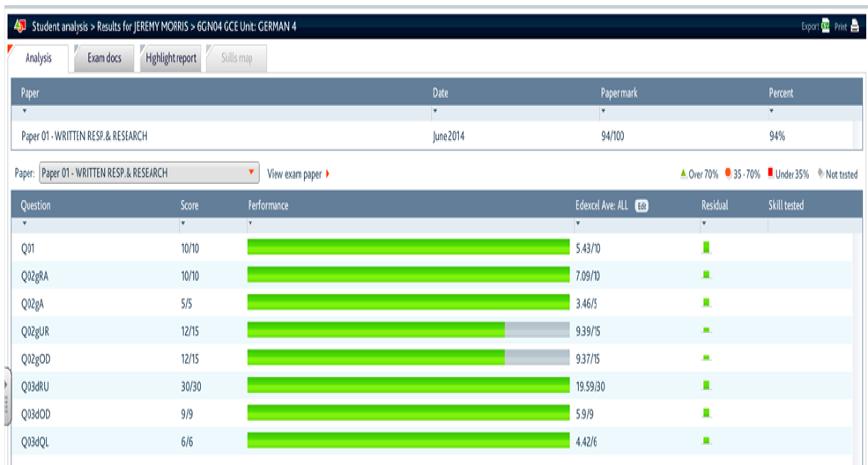
Task: Click the Q02gOD performance bar
Action: (x=408, y=358)
